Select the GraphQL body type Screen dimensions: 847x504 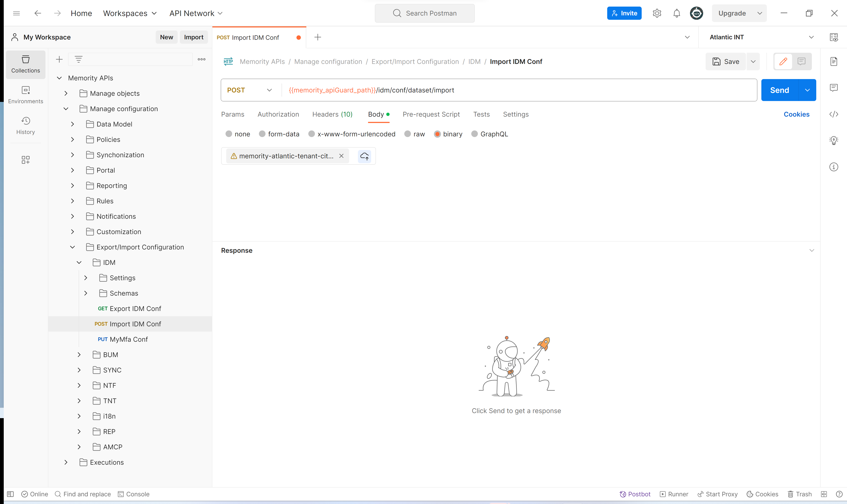[x=474, y=134]
